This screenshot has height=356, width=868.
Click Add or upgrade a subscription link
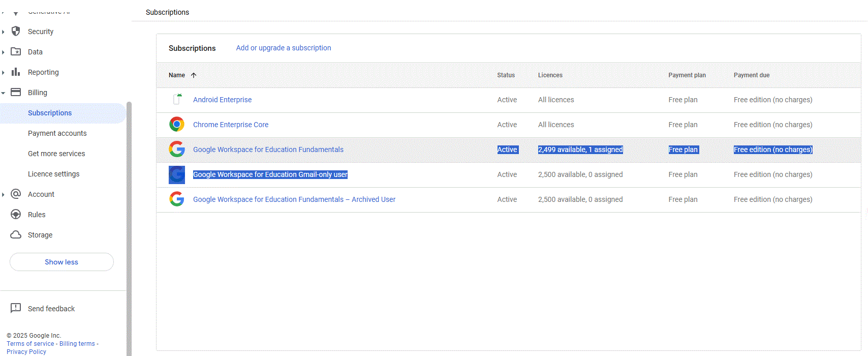pos(284,48)
